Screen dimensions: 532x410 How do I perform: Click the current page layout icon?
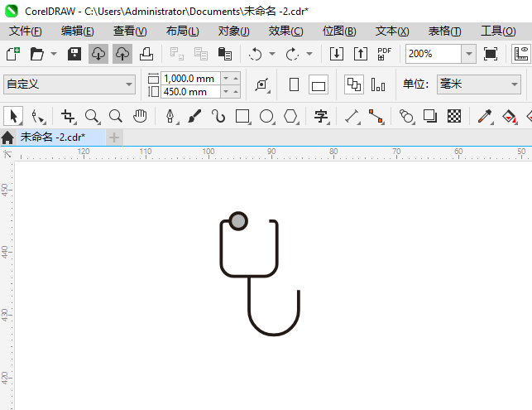[x=378, y=84]
